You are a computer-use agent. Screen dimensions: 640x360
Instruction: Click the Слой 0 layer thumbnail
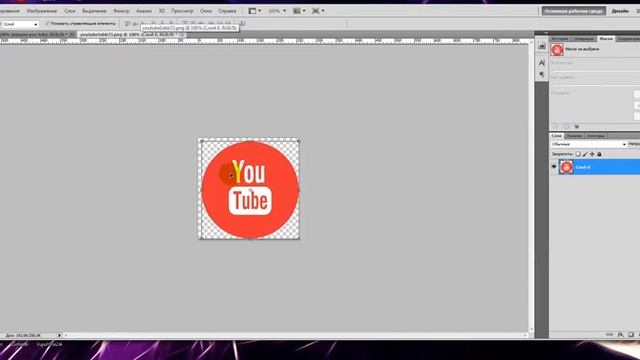pyautogui.click(x=566, y=167)
